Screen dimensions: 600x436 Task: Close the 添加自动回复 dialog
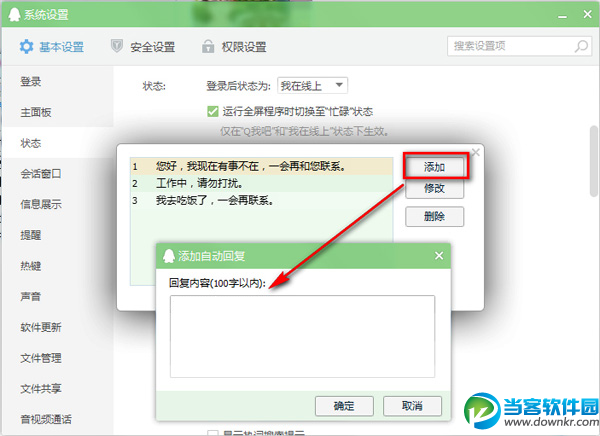click(439, 255)
